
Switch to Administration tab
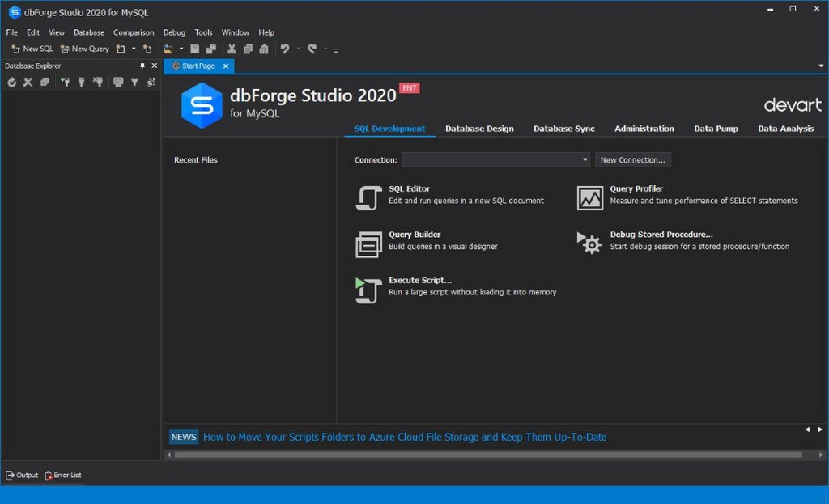(x=644, y=129)
